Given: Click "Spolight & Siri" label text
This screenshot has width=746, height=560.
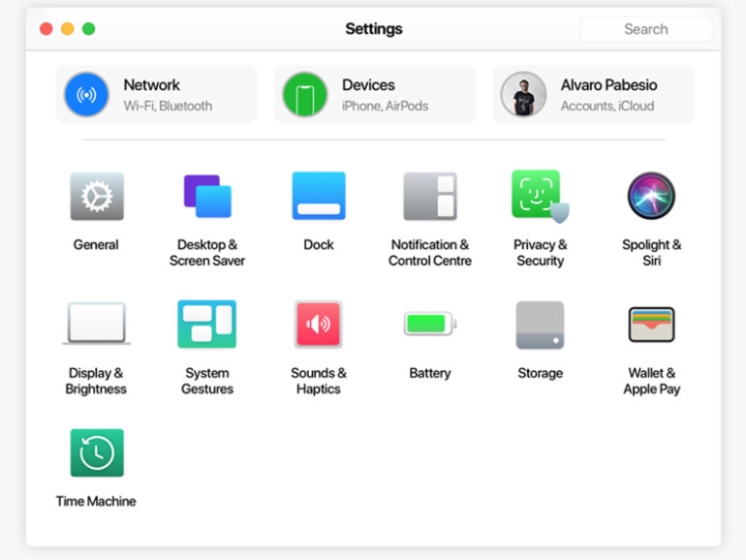Looking at the screenshot, I should click(x=652, y=253).
